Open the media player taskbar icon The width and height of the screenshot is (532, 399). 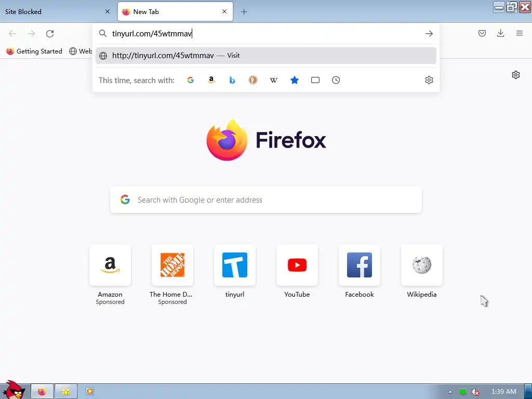(89, 391)
